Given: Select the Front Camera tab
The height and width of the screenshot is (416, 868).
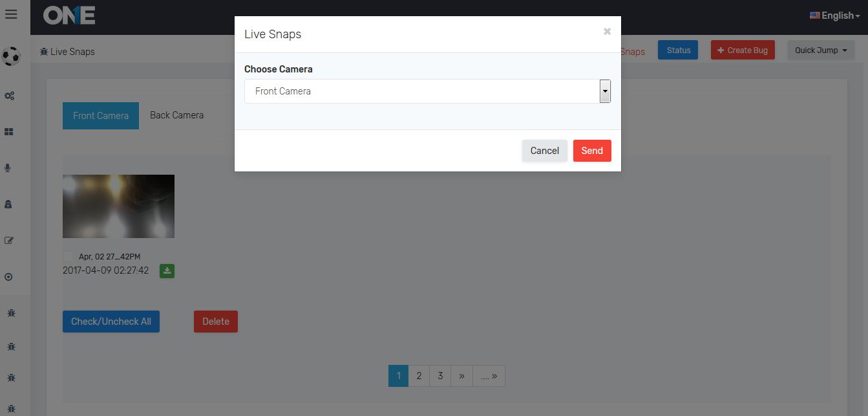Looking at the screenshot, I should 101,116.
